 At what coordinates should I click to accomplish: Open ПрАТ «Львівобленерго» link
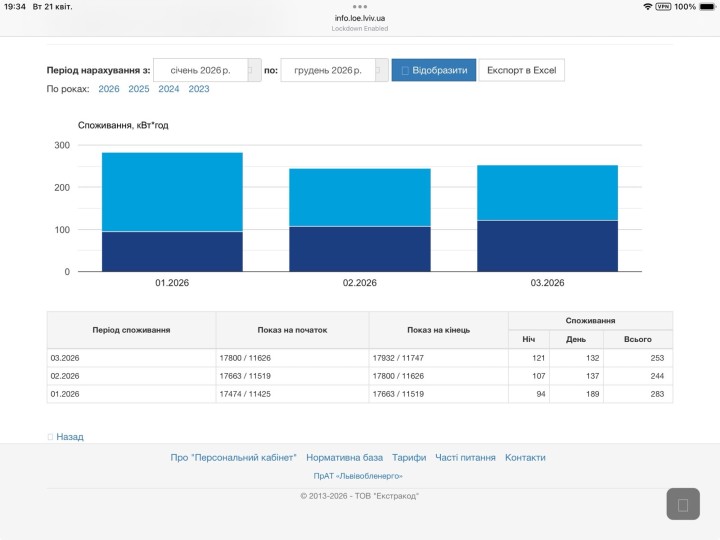pos(358,476)
